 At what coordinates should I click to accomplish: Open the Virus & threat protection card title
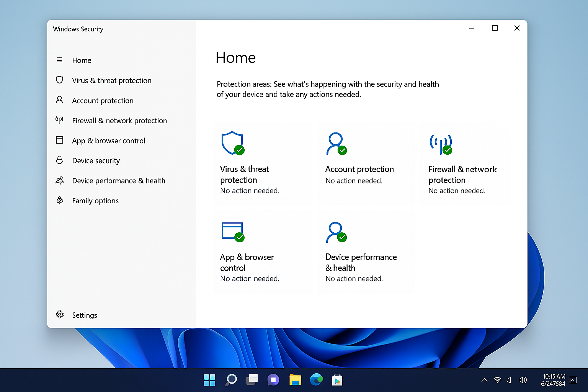point(245,175)
